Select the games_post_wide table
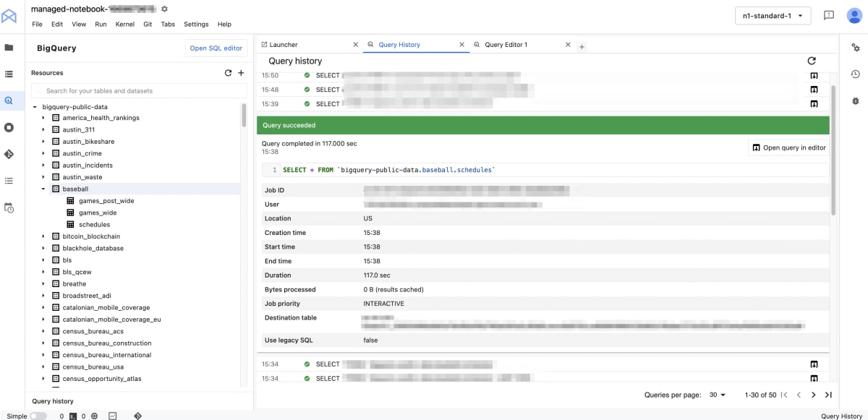868x420 pixels. tap(106, 201)
